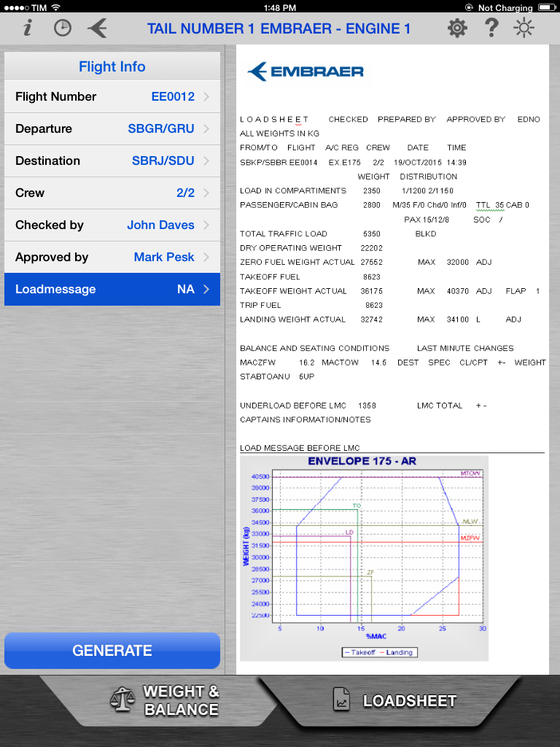Viewport: 560px width, 747px height.
Task: Select the name John Daves
Action: click(160, 225)
